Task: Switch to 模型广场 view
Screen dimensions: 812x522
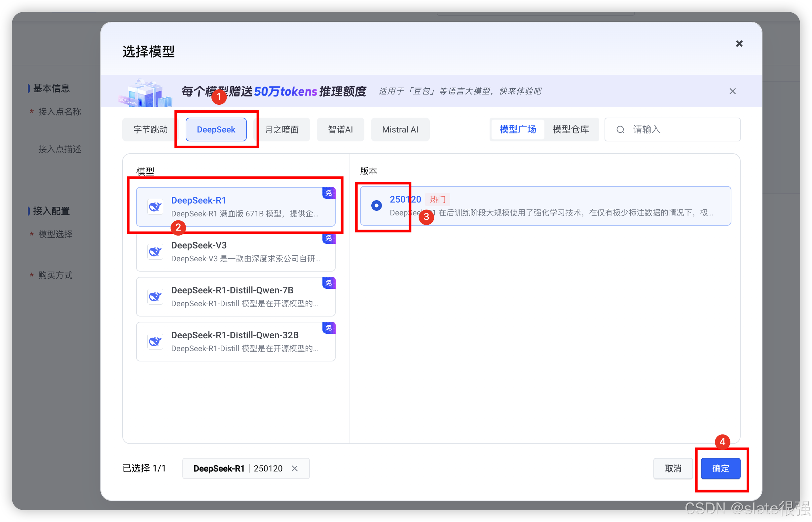Action: [x=518, y=130]
